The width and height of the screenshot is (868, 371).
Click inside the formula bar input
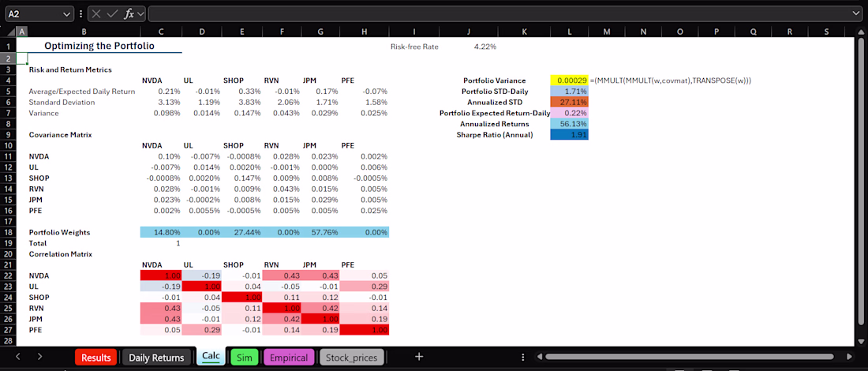click(x=498, y=14)
